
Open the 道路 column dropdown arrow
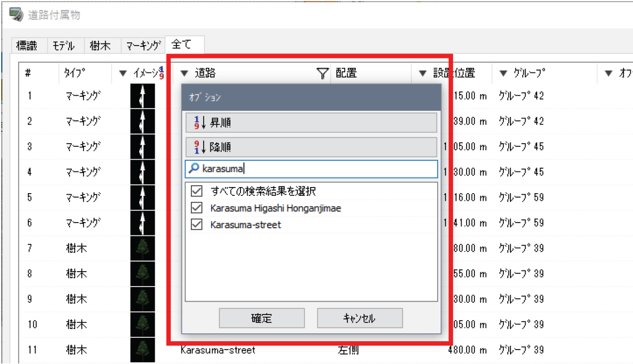pos(184,73)
